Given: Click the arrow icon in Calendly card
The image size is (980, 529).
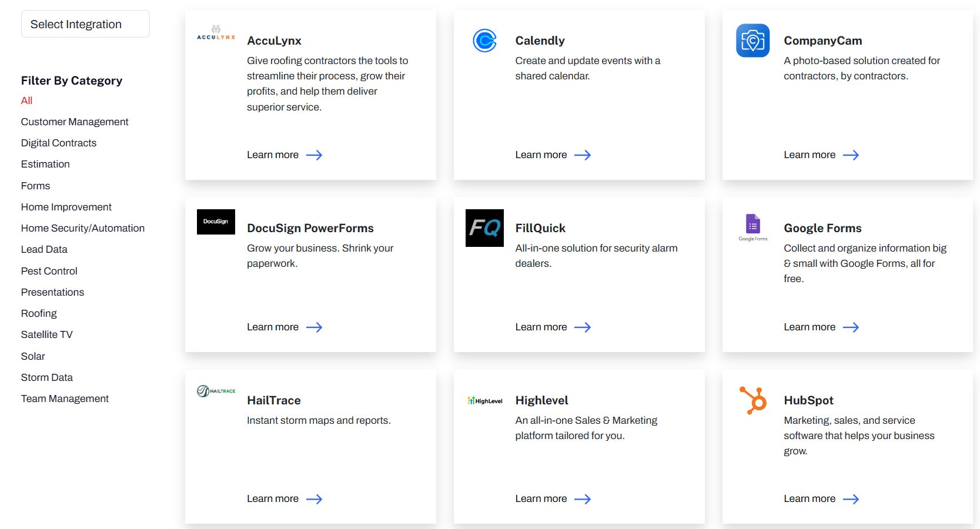Looking at the screenshot, I should [583, 155].
